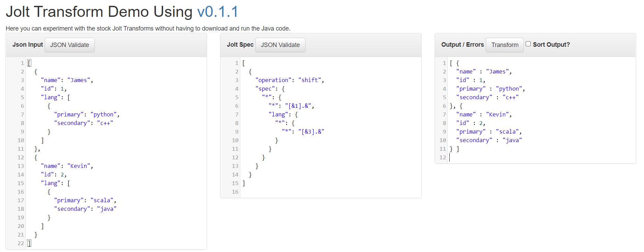
Task: Click "secondary" : "java" line in Output
Action: [489, 140]
